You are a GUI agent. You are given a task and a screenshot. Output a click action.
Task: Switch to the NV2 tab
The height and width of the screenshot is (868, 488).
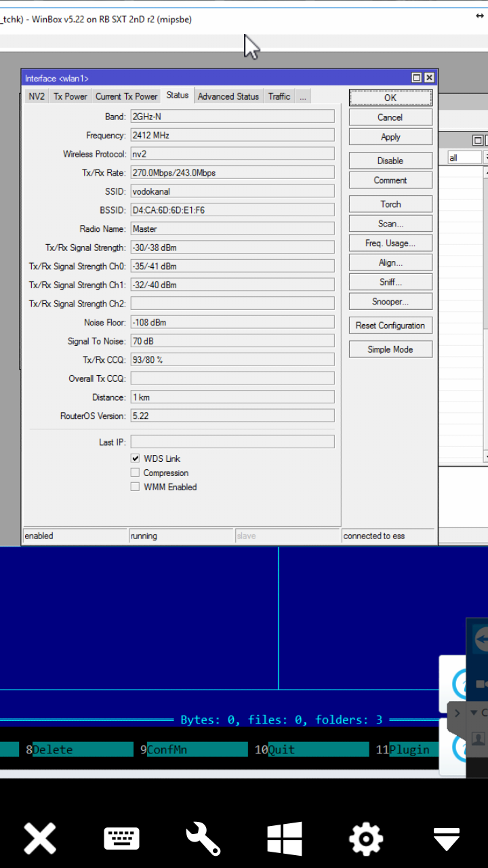pyautogui.click(x=37, y=96)
